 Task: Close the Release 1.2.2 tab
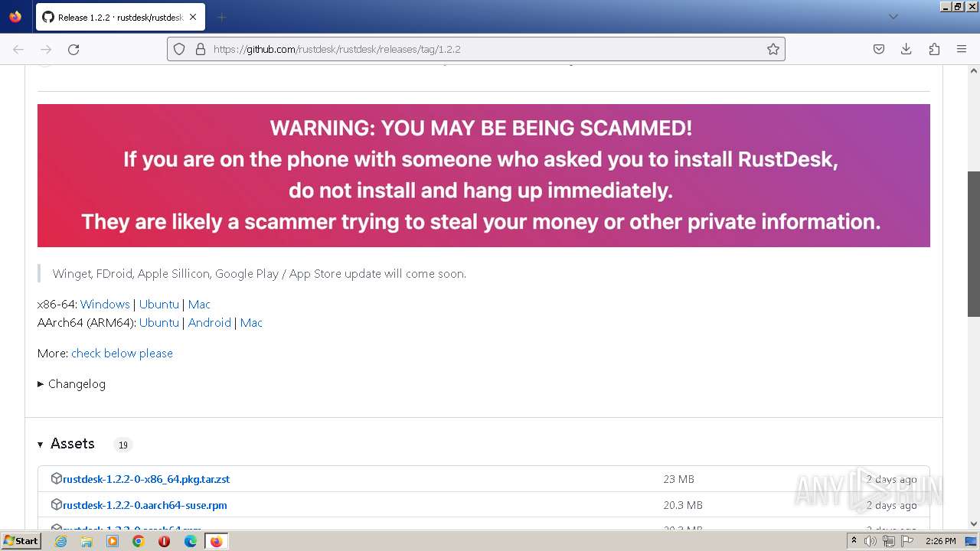[193, 17]
